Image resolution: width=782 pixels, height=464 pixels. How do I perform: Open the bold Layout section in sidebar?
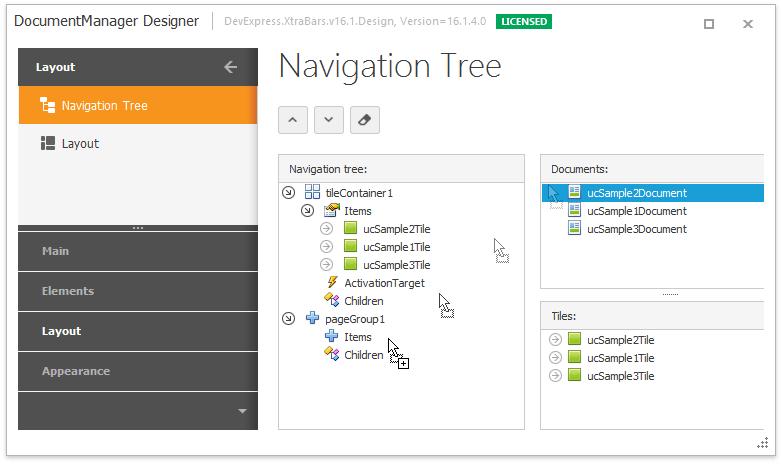(x=138, y=331)
